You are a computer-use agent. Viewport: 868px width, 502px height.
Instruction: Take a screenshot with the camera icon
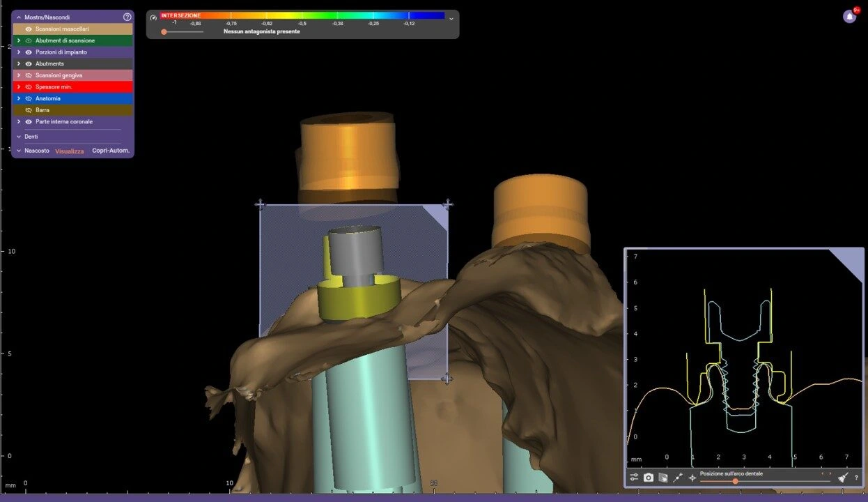tap(649, 478)
